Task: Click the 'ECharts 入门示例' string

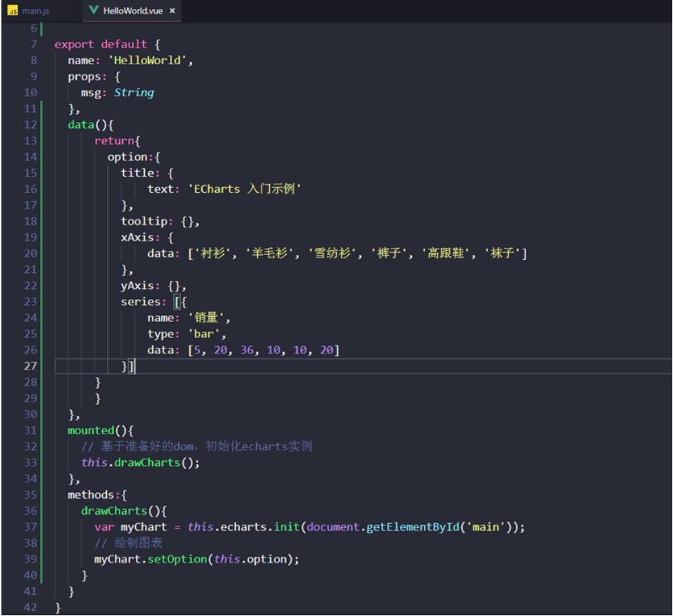Action: pyautogui.click(x=245, y=189)
